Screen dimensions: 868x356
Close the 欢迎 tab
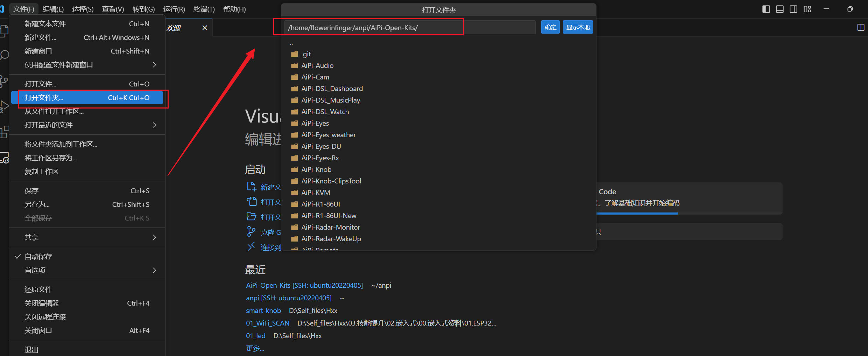[x=205, y=28]
